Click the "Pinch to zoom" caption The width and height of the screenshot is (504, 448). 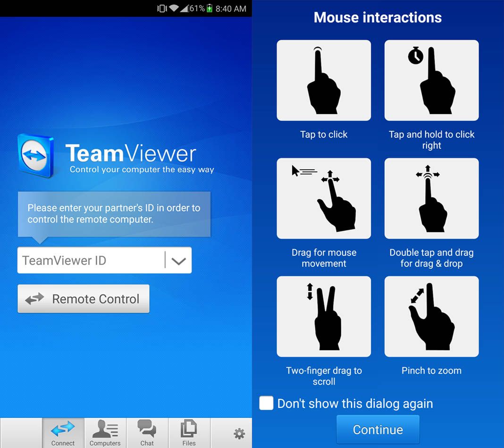coord(431,371)
